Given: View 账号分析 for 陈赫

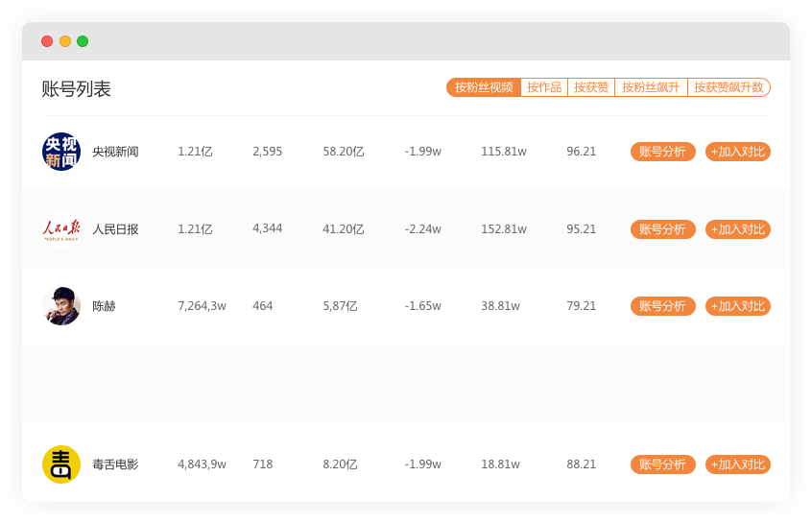Looking at the screenshot, I should tap(663, 306).
